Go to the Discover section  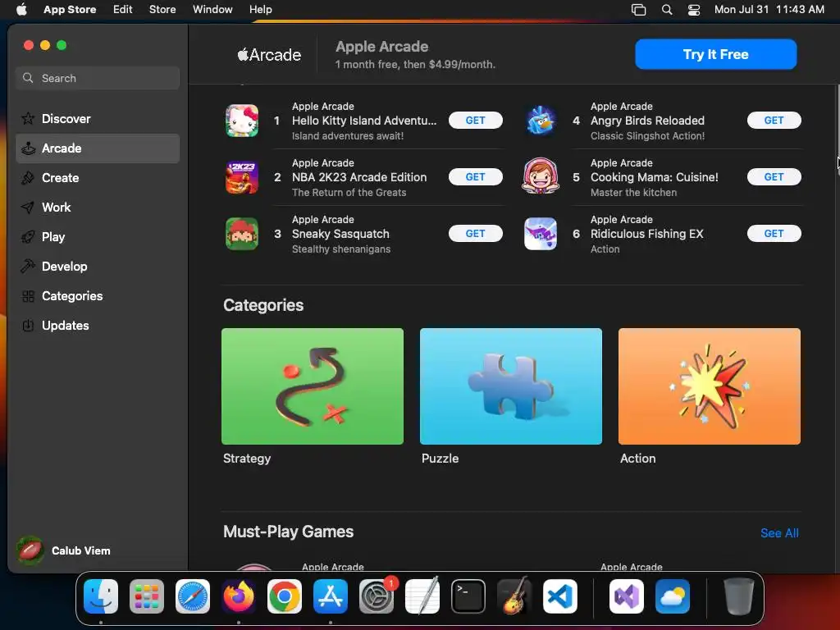(x=98, y=118)
